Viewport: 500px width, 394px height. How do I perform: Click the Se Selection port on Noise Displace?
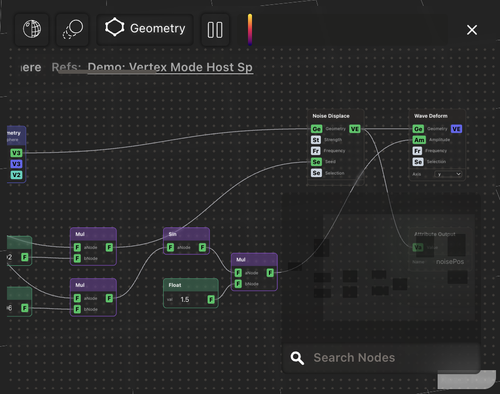click(316, 173)
